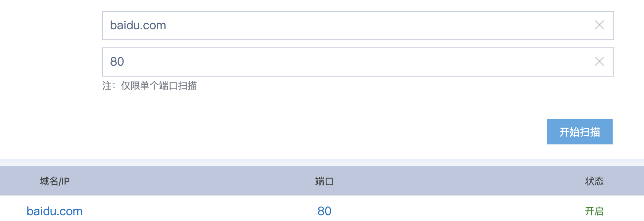
Task: Clear the baidu.com domain input using X icon
Action: [x=599, y=25]
